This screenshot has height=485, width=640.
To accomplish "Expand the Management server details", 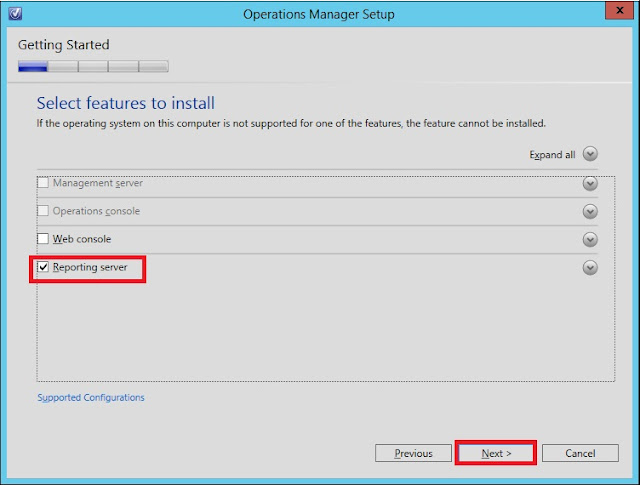I will point(590,183).
